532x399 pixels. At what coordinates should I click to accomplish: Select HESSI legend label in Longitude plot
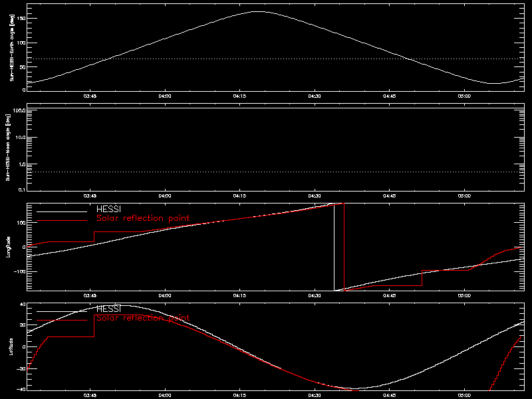pos(108,209)
